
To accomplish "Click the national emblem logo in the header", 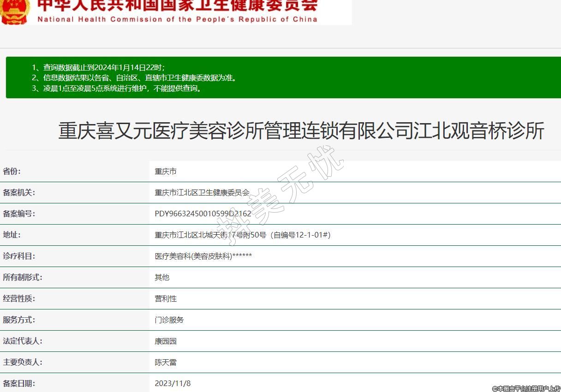I will [15, 11].
